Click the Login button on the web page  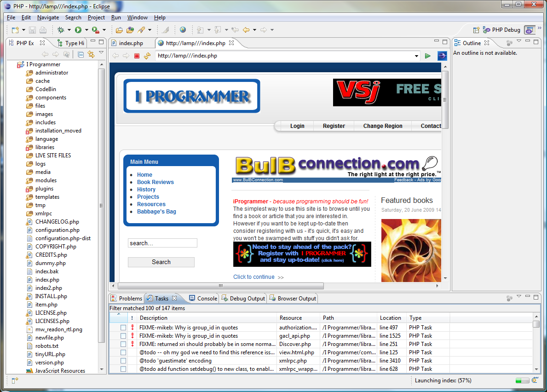pyautogui.click(x=297, y=126)
